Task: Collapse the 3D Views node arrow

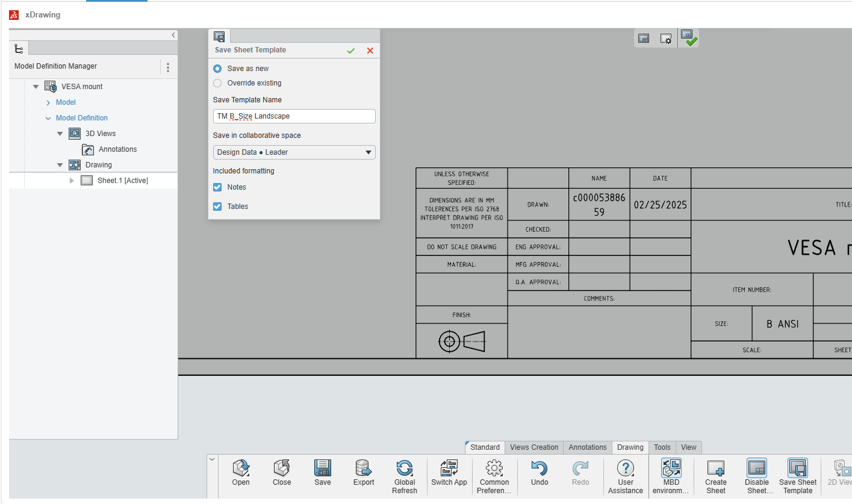Action: [60, 134]
